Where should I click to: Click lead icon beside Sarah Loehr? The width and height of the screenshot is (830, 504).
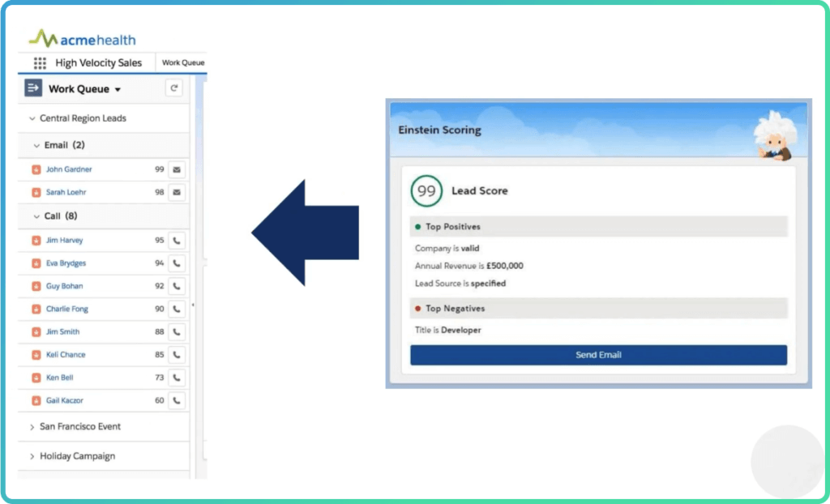point(36,192)
